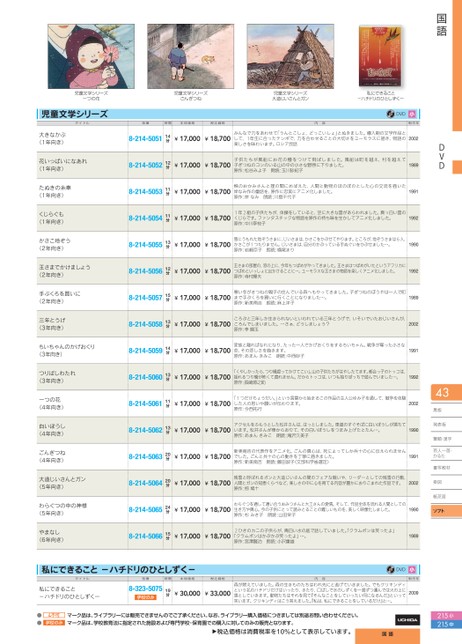Click the pink 215 page marker
This screenshot has height=644, width=462.
tap(446, 616)
